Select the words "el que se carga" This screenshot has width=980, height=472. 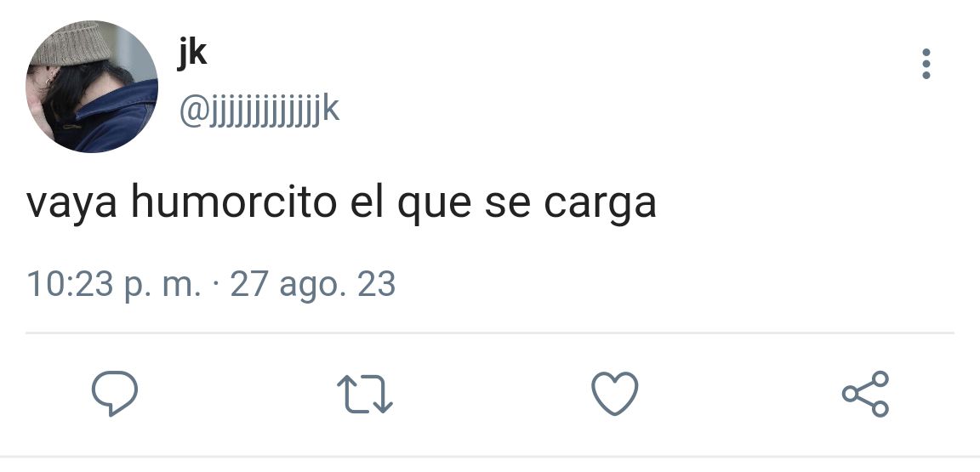click(x=503, y=204)
